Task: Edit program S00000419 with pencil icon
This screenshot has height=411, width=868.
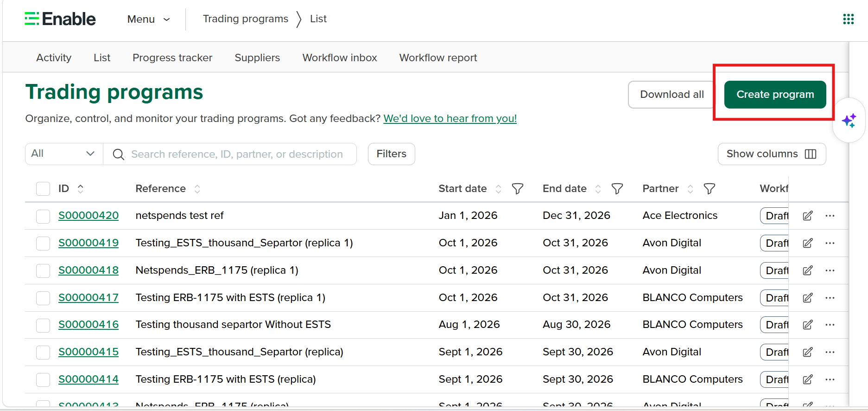Action: coord(808,243)
